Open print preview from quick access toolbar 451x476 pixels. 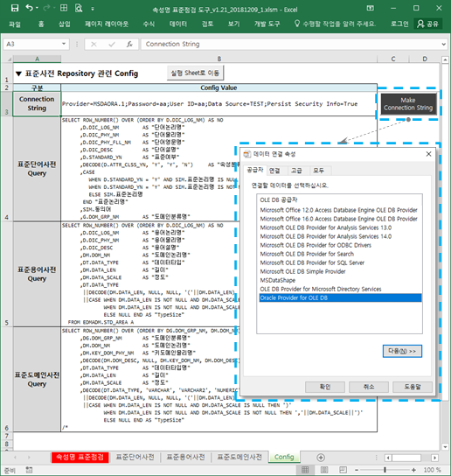pos(79,8)
